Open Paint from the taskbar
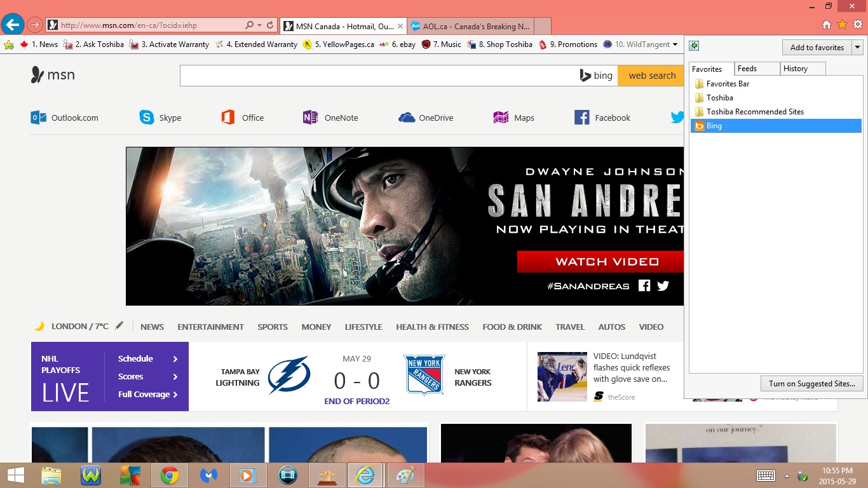 tap(405, 475)
